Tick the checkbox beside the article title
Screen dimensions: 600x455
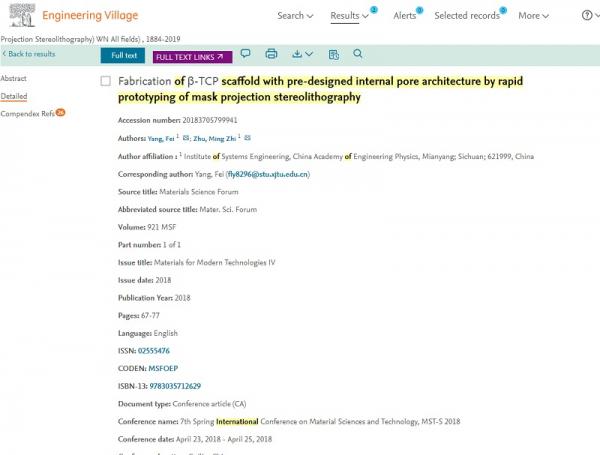point(106,81)
